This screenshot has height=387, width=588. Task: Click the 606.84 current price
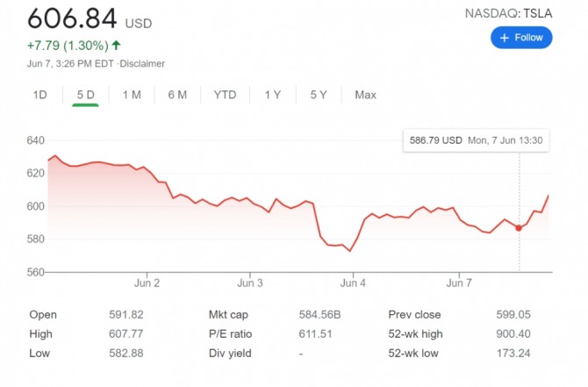click(x=72, y=18)
